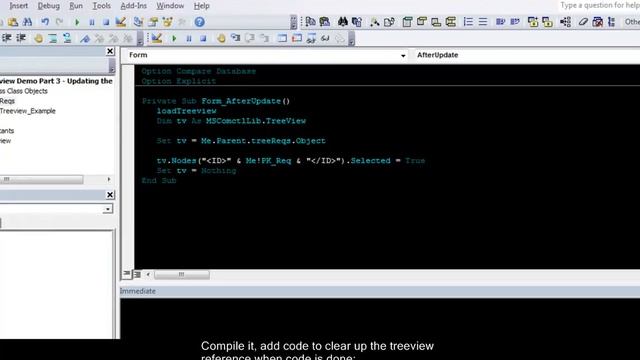Open the Immediate Window toolbar icon
This screenshot has height=360, width=640.
coord(297,38)
